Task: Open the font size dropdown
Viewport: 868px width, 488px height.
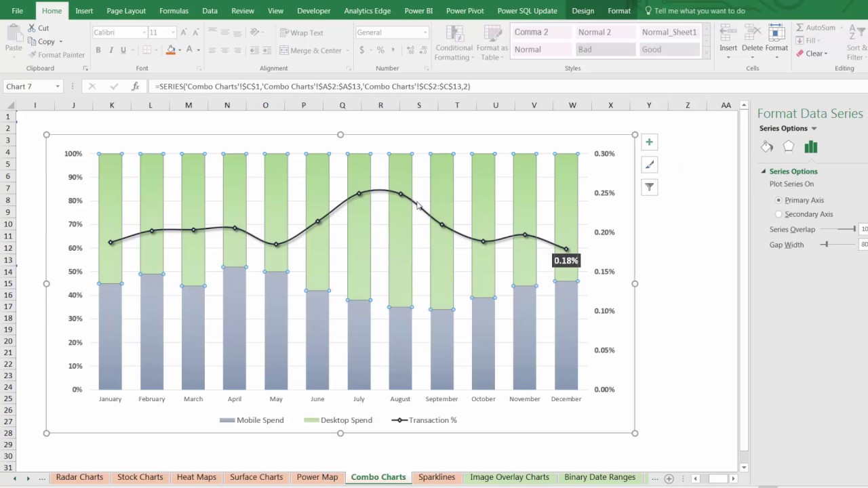Action: [173, 33]
